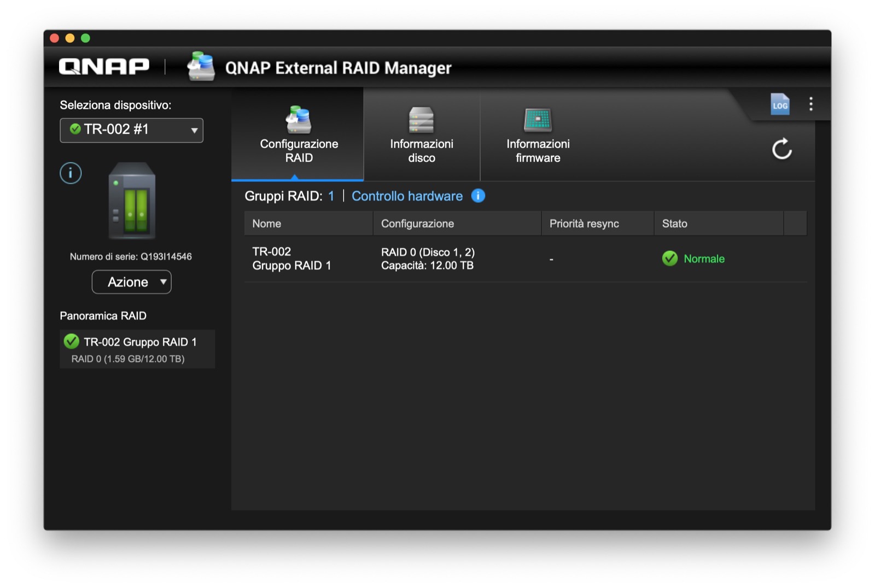
Task: Open the Informazioni disco tab
Action: pyautogui.click(x=422, y=134)
